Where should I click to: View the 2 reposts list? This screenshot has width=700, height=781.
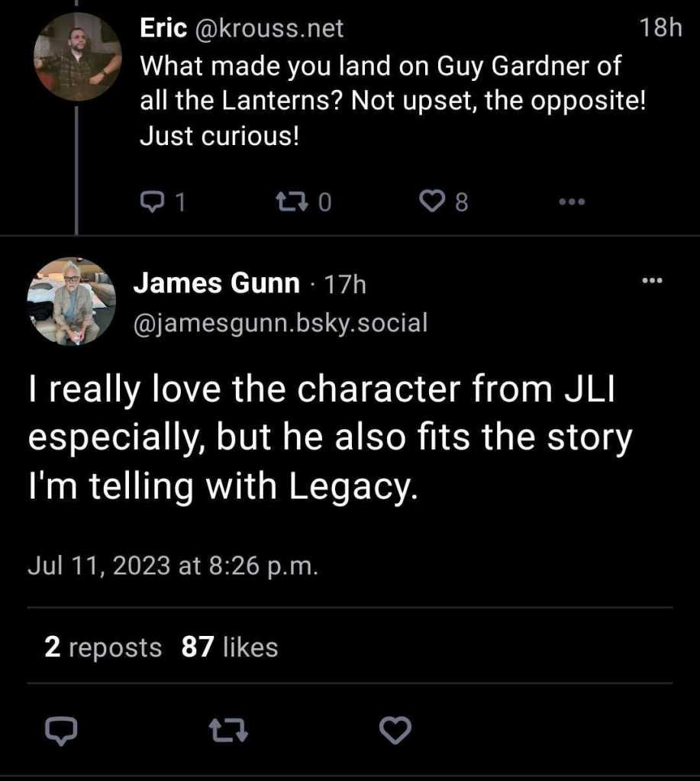[x=103, y=647]
